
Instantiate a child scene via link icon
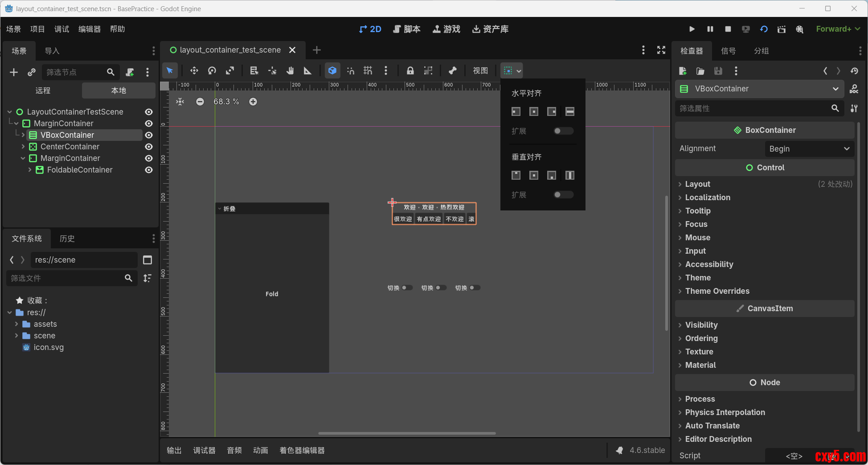coord(32,72)
